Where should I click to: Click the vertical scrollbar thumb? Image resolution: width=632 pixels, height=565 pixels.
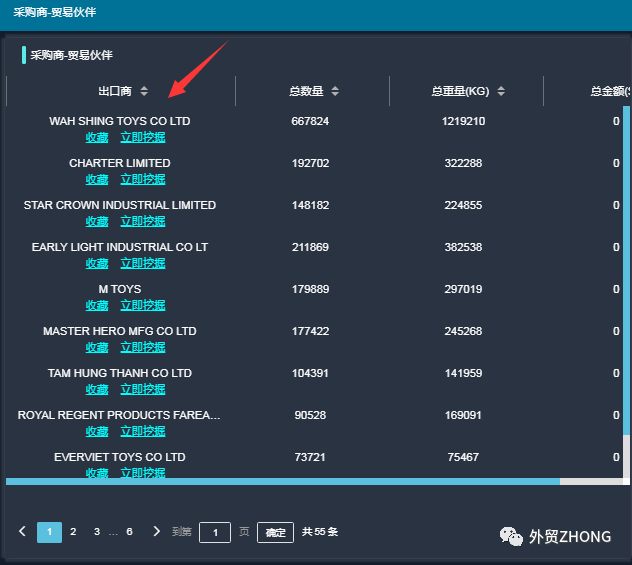(x=626, y=270)
